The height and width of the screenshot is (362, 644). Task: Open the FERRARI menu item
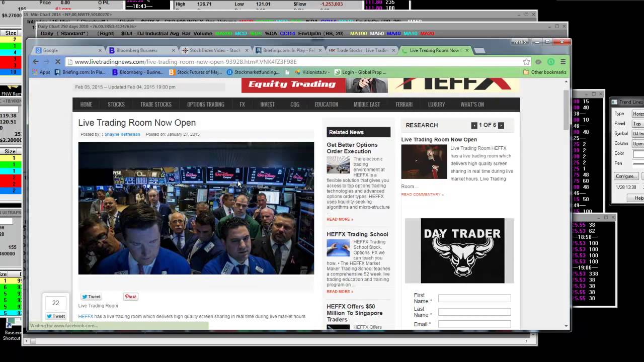tap(404, 105)
